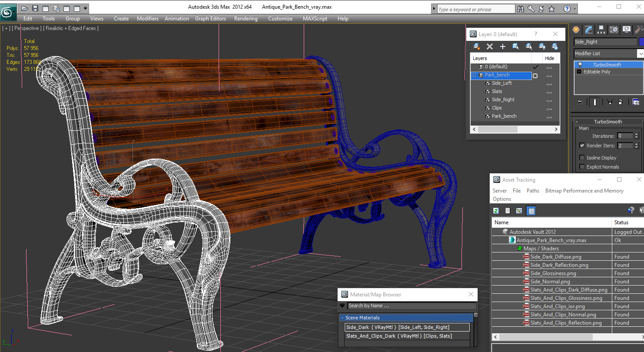The height and width of the screenshot is (352, 644).
Task: Click Remove Modifier trash icon
Action: pos(621,102)
